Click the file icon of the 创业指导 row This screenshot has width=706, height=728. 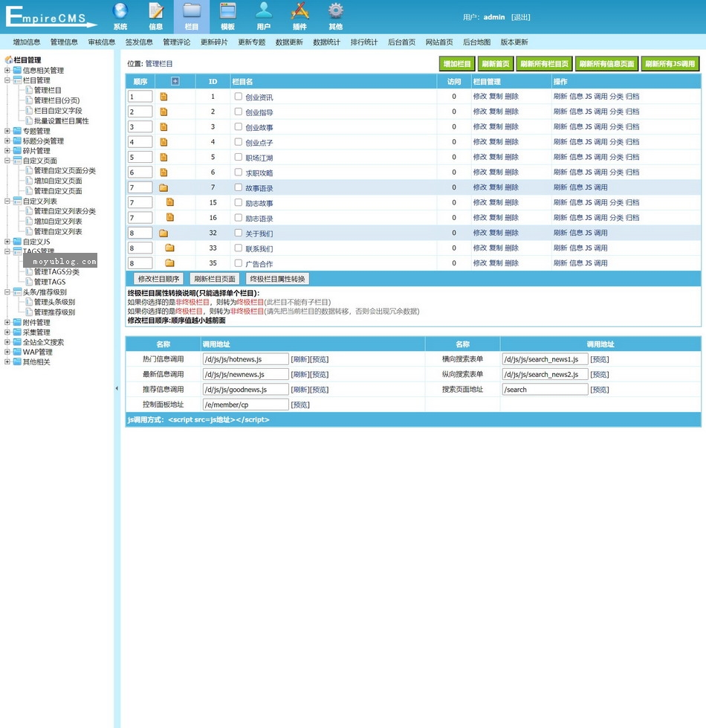pos(163,112)
